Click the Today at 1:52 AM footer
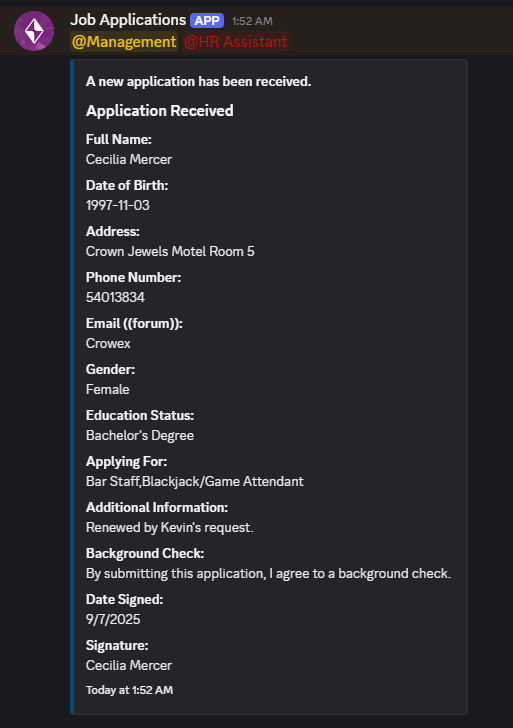Viewport: 513px width, 728px height. tap(129, 690)
